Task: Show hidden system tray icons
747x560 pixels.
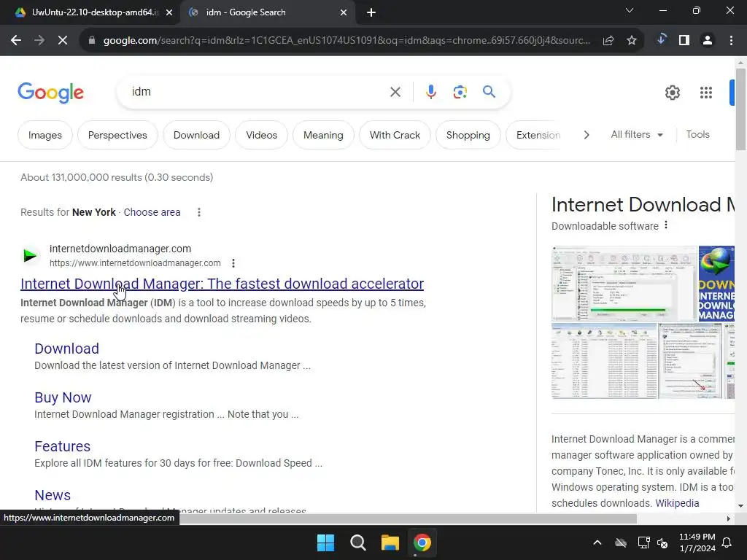Action: pyautogui.click(x=597, y=542)
